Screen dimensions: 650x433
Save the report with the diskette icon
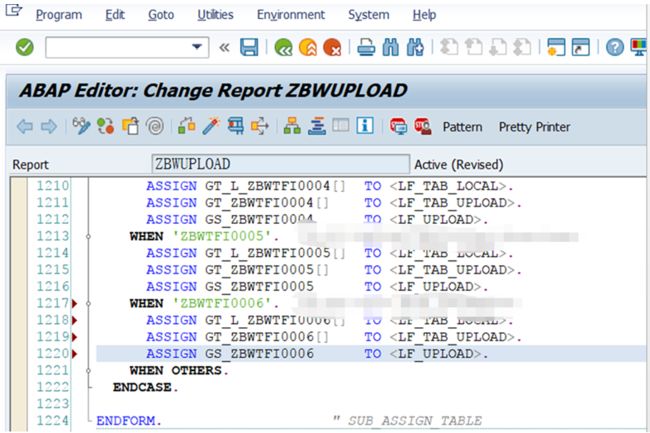pyautogui.click(x=249, y=47)
